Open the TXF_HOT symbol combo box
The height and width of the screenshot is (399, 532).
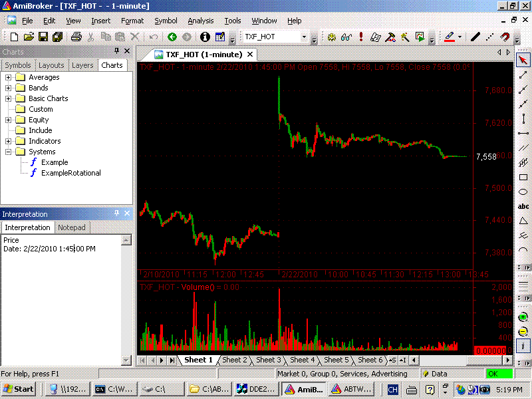(x=304, y=37)
